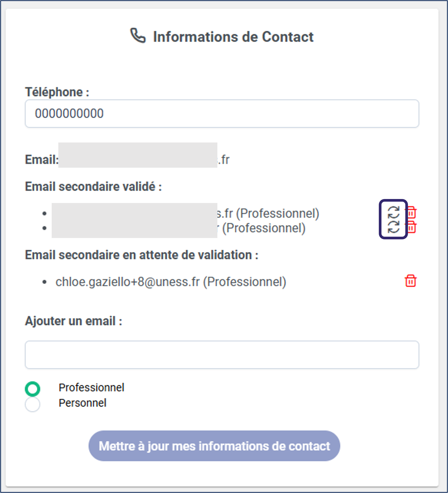Click the swap icon for second validated email
448x493 pixels.
coord(393,227)
